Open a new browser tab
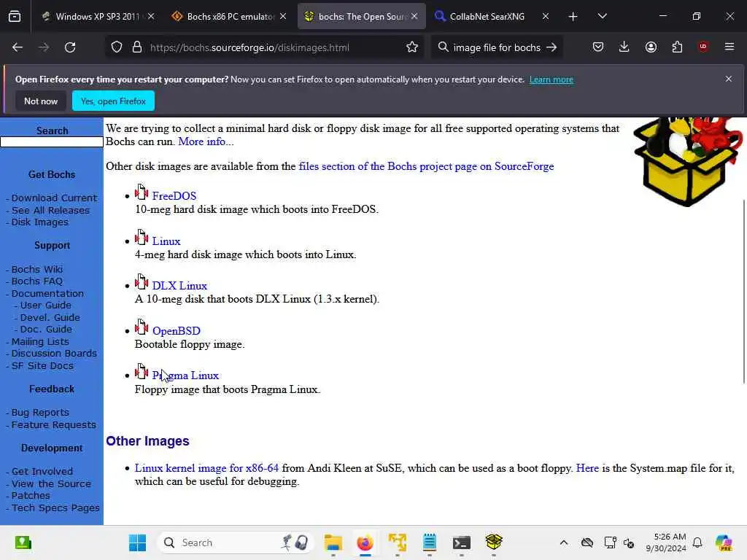Screen dimensions: 747x560 pos(573,17)
